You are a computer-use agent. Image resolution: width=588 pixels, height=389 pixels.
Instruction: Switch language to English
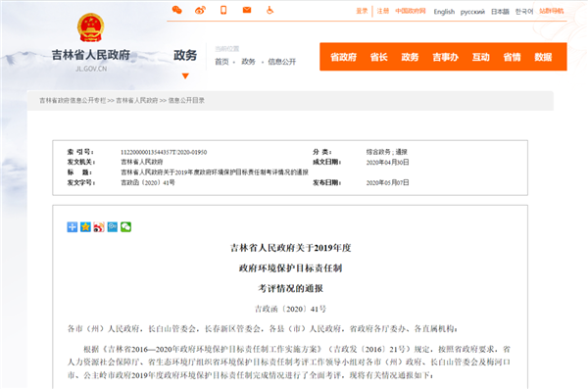tap(444, 12)
